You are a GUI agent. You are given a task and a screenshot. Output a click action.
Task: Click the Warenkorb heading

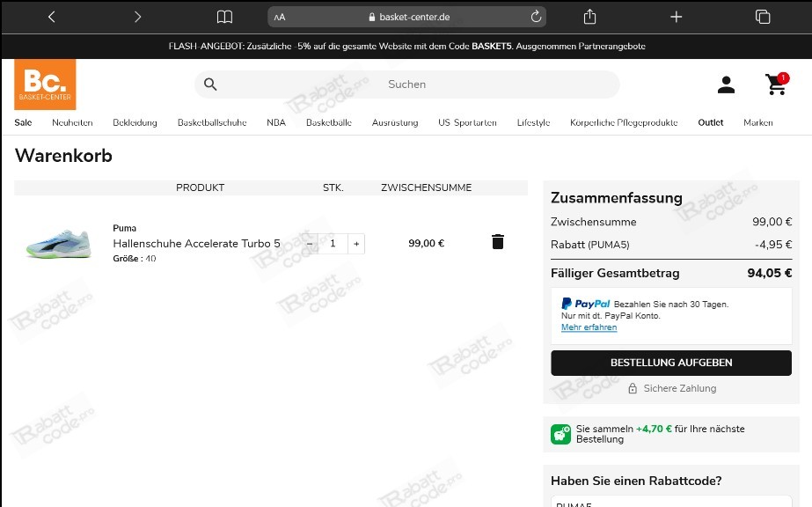[x=63, y=156]
